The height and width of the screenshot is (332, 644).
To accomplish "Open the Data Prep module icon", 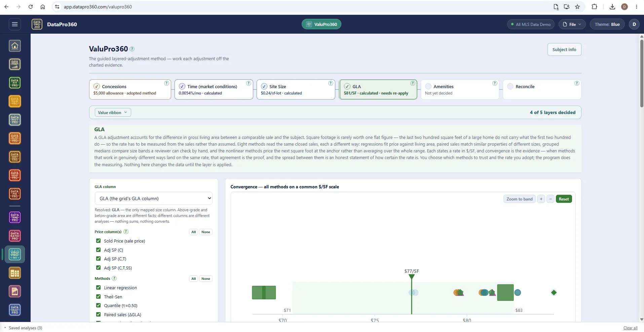I will click(x=15, y=64).
